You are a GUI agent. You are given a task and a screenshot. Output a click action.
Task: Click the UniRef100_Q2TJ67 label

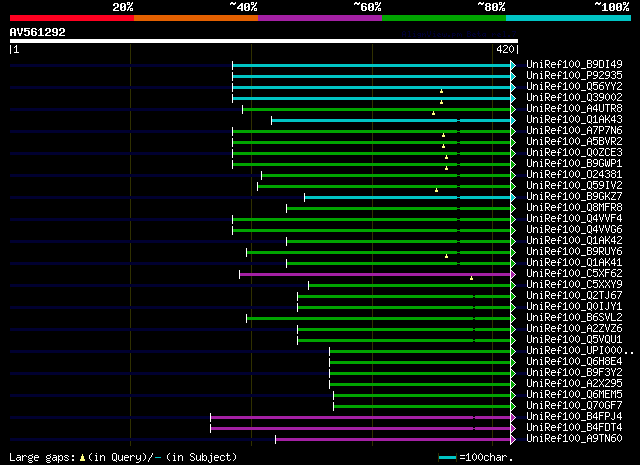click(x=574, y=296)
